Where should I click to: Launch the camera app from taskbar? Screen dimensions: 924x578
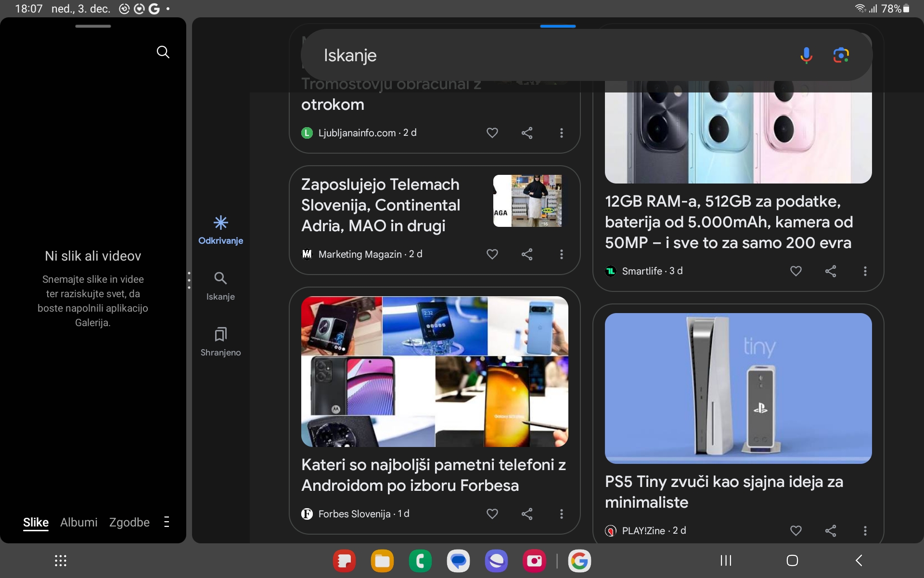pyautogui.click(x=534, y=561)
